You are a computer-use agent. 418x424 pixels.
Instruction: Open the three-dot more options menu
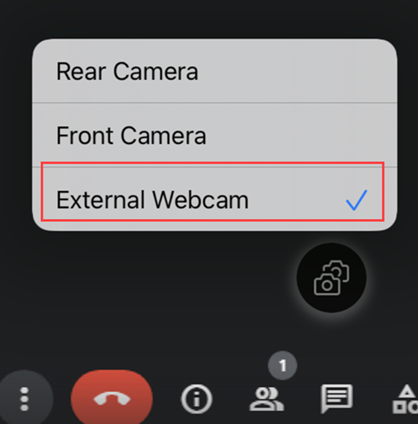tap(24, 399)
